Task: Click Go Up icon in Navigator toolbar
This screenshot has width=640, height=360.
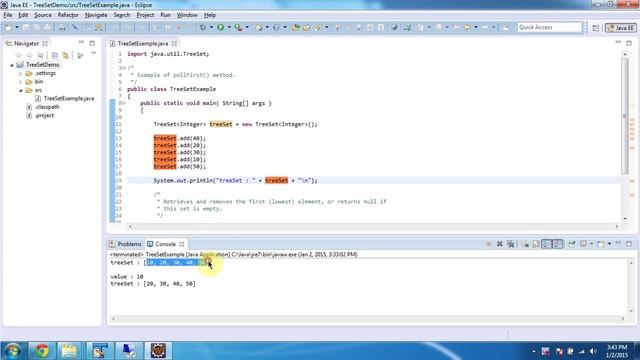Action: coord(40,55)
